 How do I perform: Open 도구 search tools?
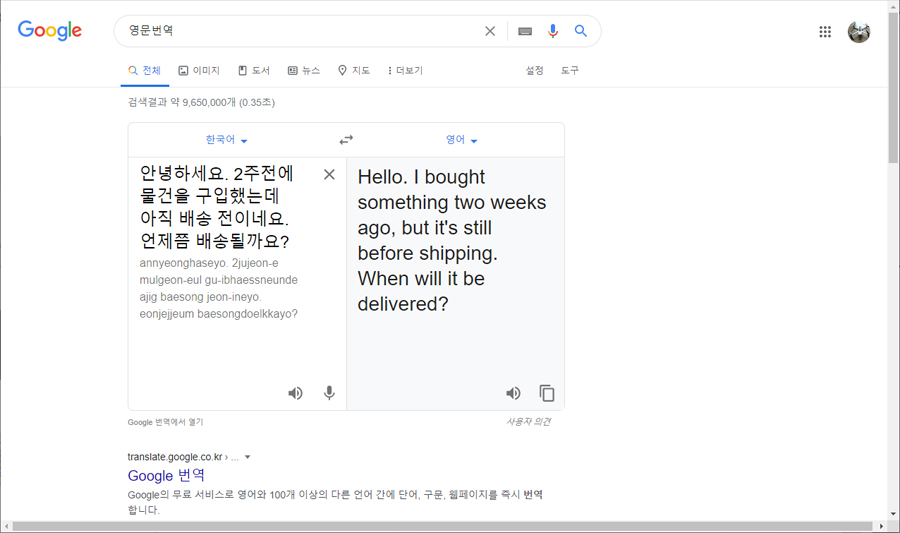point(570,71)
